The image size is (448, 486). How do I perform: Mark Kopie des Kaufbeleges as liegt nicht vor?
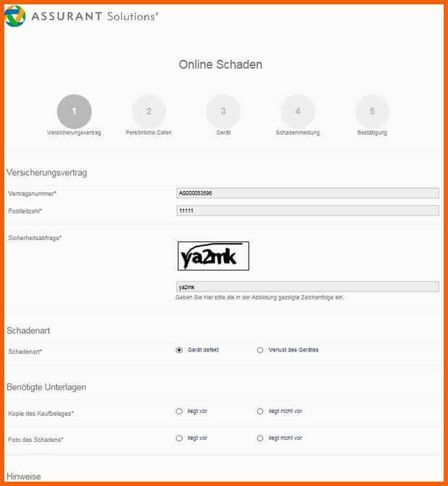pos(260,412)
